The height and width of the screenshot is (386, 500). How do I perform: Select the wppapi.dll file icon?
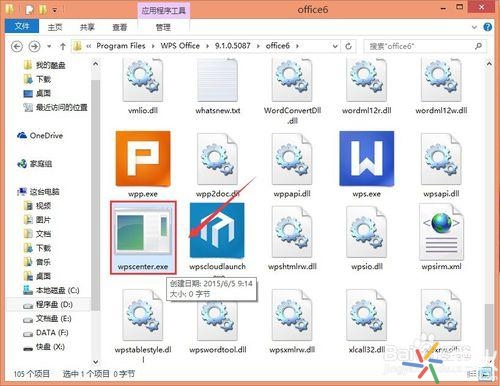(x=292, y=159)
